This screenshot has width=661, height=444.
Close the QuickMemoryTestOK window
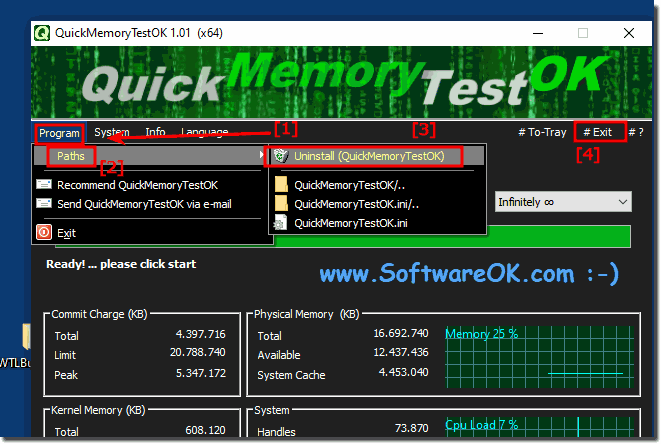click(x=629, y=33)
